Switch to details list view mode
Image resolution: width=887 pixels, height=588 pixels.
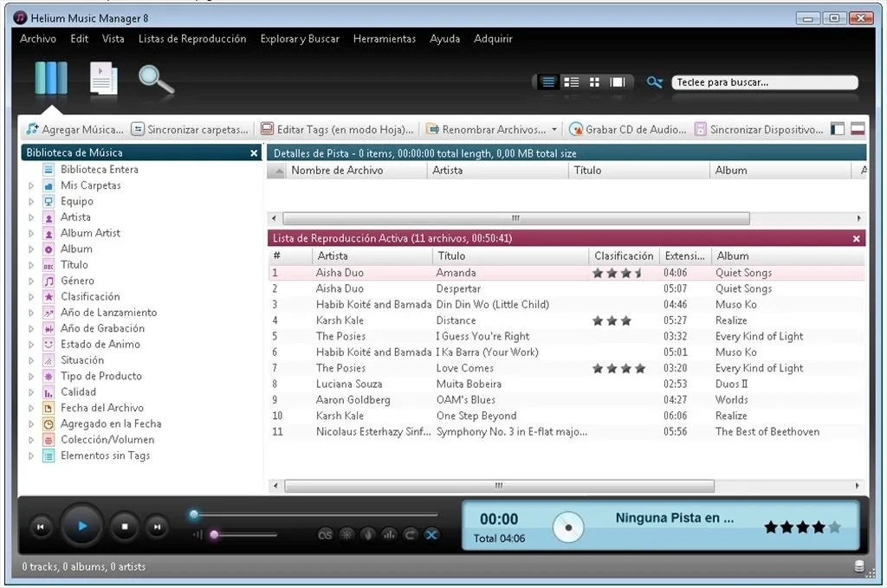(548, 82)
